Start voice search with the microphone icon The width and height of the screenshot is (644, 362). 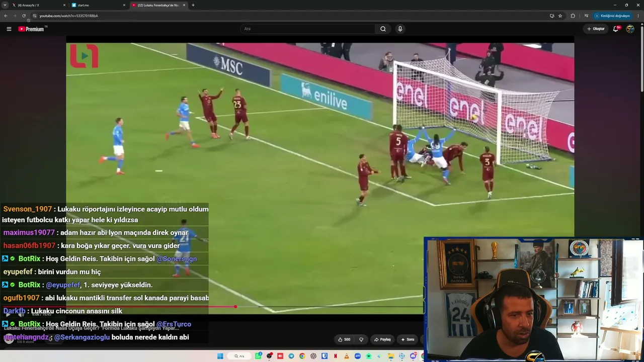coord(400,29)
